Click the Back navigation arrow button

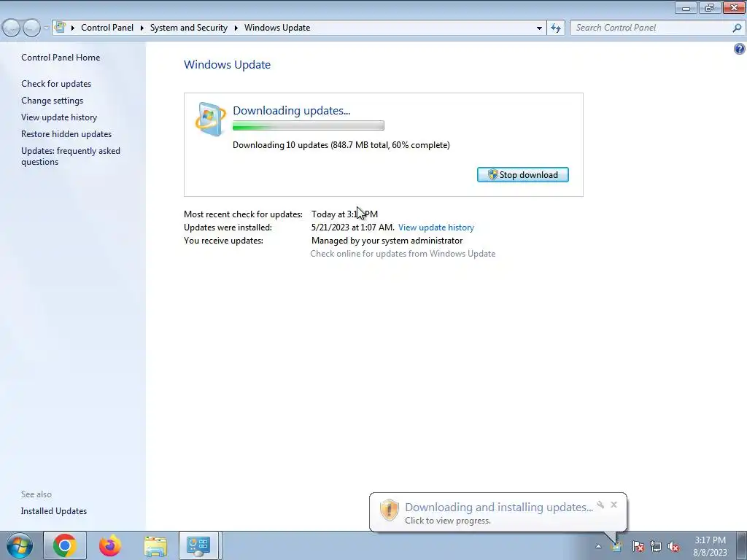coord(12,28)
